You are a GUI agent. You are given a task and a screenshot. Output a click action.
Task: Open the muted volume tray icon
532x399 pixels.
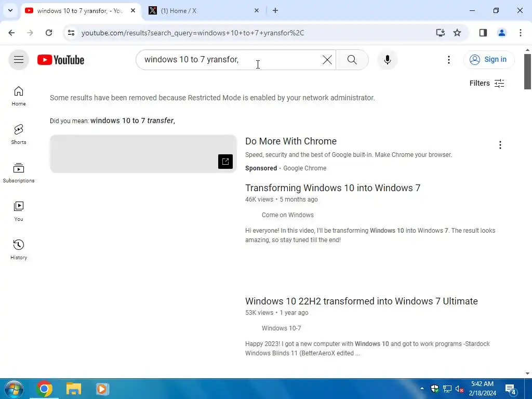coord(460,389)
